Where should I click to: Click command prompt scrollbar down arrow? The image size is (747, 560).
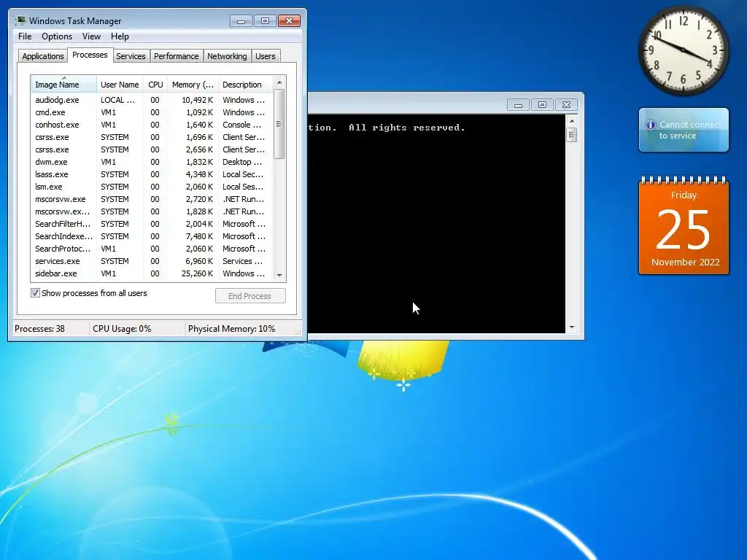click(x=572, y=327)
